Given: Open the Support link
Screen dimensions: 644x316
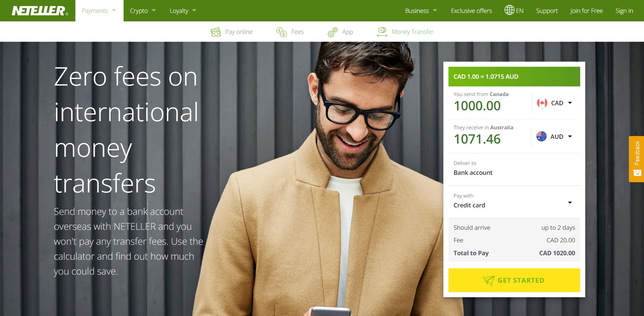Looking at the screenshot, I should (x=547, y=11).
